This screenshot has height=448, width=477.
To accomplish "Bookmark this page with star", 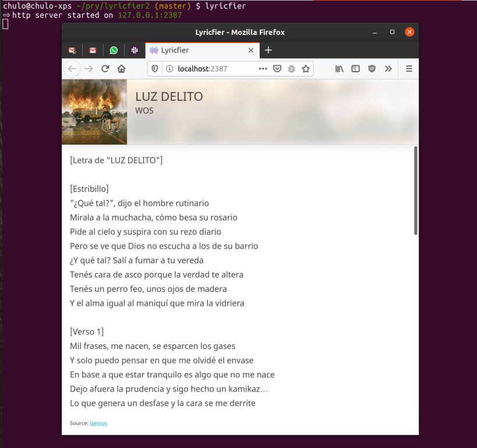I will tap(306, 69).
